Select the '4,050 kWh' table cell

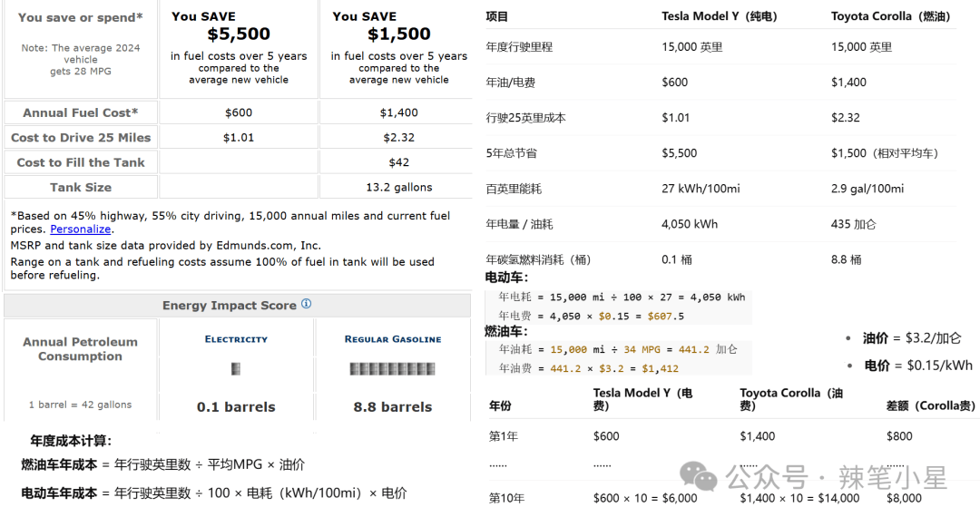[x=690, y=224]
